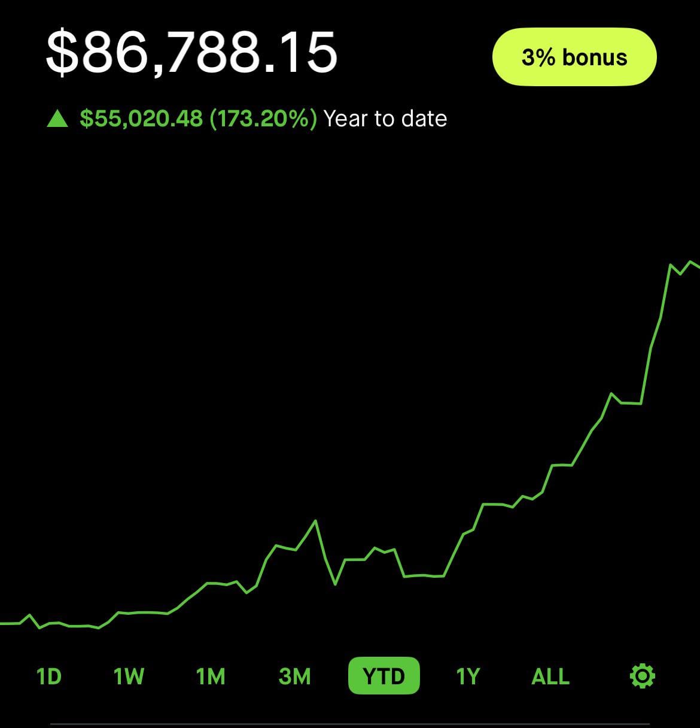The height and width of the screenshot is (728, 700).
Task: Tap the $86,788.15 portfolio value
Action: tap(191, 53)
